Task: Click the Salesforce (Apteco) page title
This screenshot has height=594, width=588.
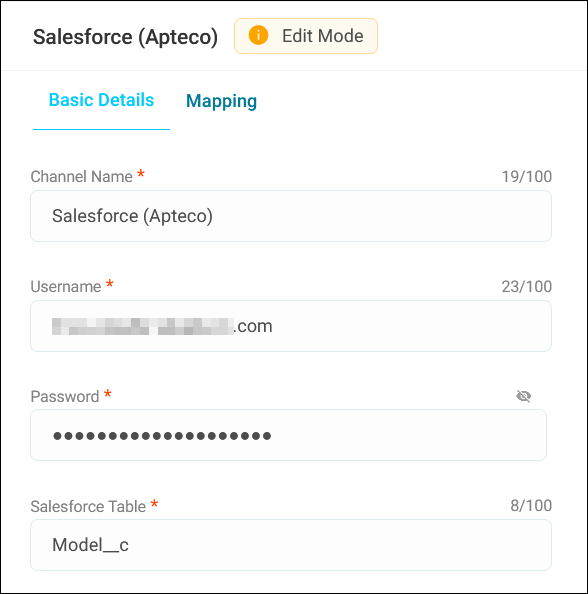Action: (125, 37)
